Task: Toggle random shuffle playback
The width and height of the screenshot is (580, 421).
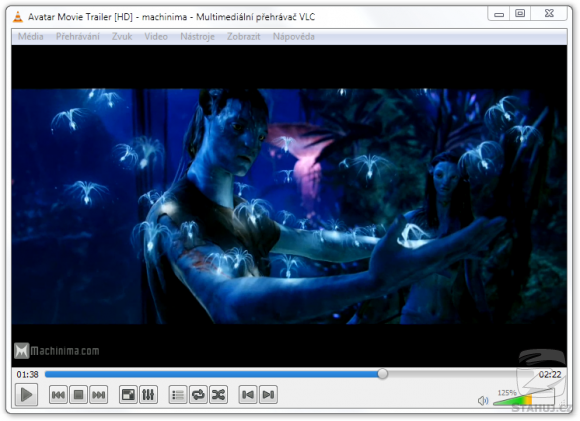Action: click(x=219, y=395)
